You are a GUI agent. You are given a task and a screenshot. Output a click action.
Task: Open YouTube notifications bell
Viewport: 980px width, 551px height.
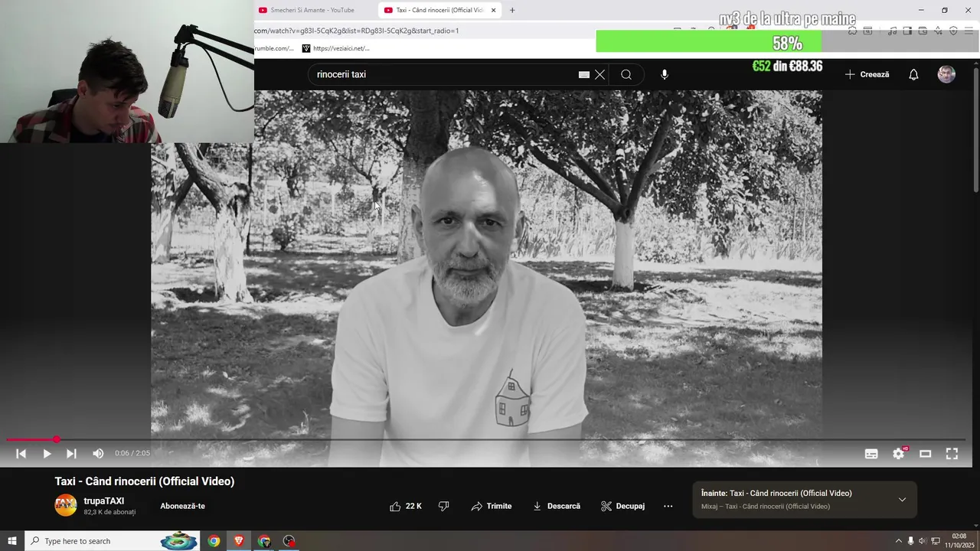[x=913, y=74]
